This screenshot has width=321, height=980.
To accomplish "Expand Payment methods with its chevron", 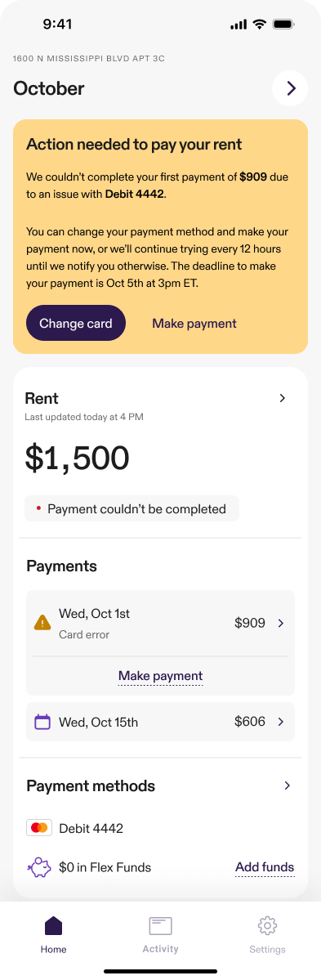I will (x=288, y=785).
